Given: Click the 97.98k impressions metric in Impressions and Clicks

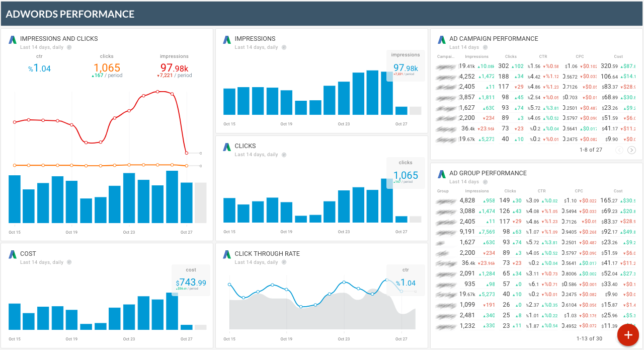Looking at the screenshot, I should click(174, 68).
